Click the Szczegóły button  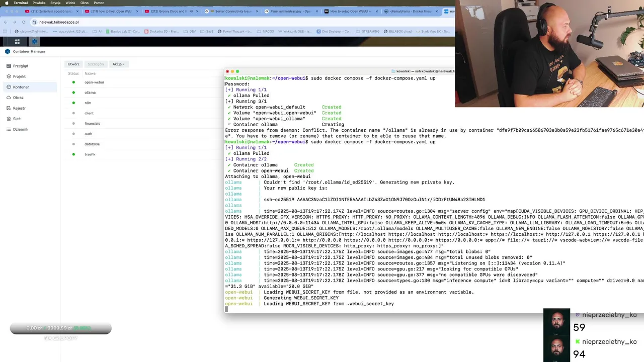[96, 64]
